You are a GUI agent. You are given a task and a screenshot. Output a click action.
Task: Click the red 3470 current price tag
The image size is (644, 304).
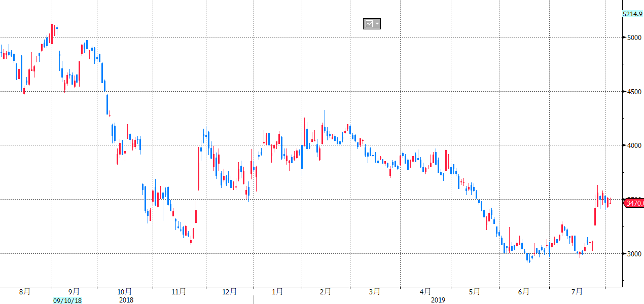(634, 203)
